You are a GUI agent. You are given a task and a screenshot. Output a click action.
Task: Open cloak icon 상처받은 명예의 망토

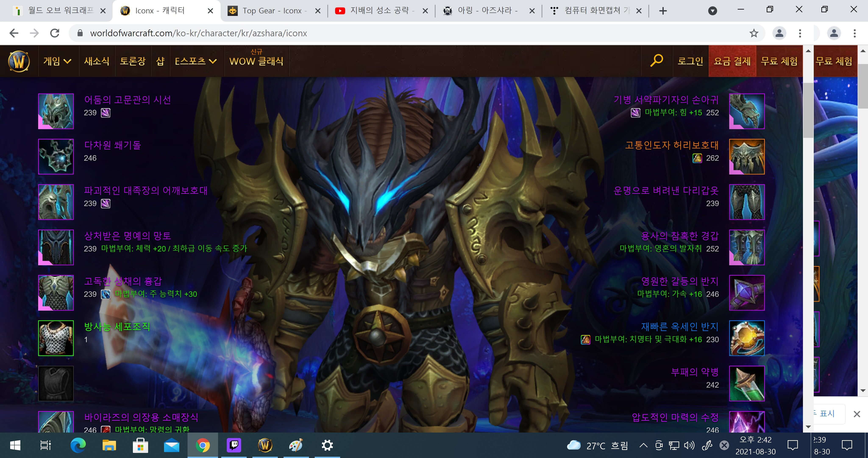pyautogui.click(x=56, y=247)
